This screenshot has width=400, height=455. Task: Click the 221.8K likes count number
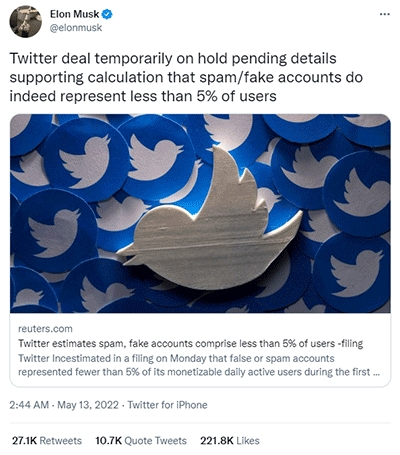[217, 441]
